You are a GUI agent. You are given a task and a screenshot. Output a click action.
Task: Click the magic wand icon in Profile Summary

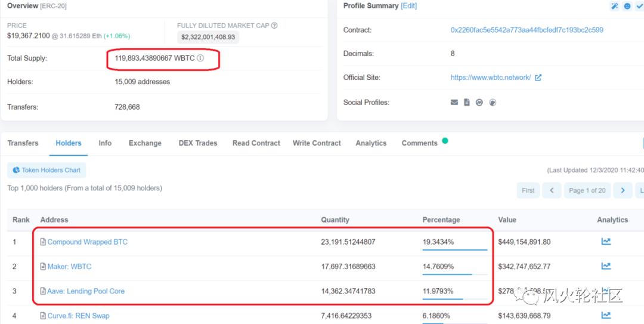[x=615, y=6]
